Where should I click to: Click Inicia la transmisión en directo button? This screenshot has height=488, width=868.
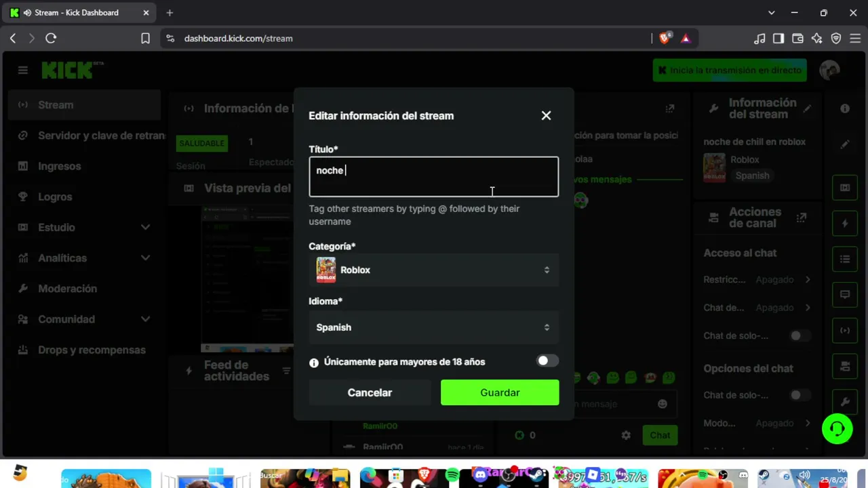tap(730, 70)
